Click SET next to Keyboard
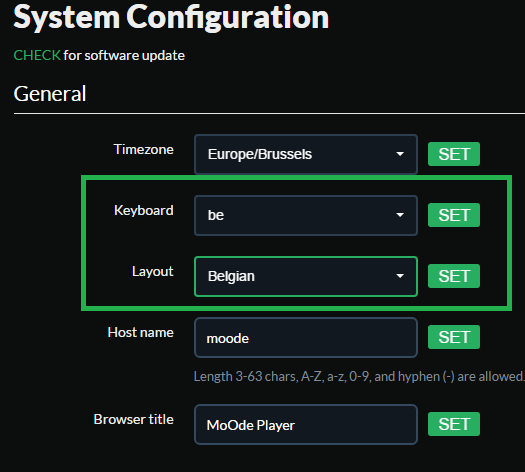This screenshot has width=525, height=472. pos(454,215)
